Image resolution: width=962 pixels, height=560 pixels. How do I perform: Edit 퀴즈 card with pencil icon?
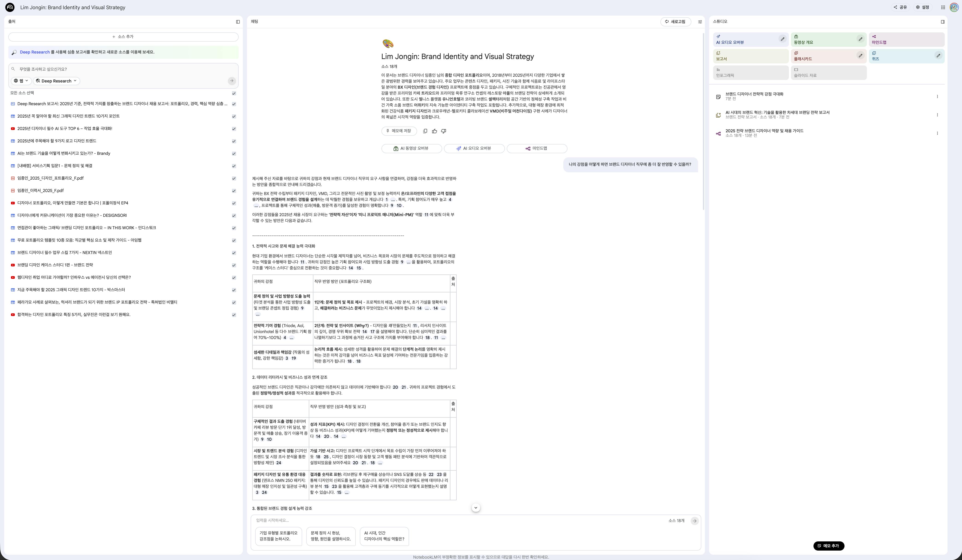(938, 56)
